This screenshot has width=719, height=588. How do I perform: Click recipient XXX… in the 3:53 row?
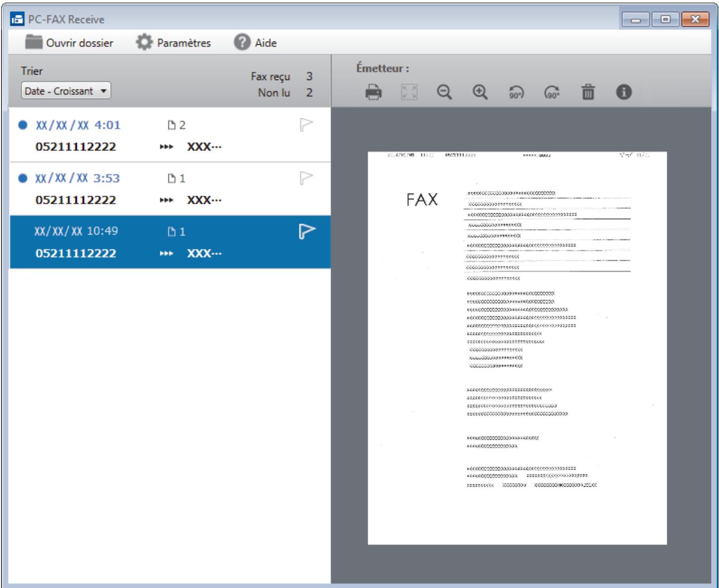(204, 200)
